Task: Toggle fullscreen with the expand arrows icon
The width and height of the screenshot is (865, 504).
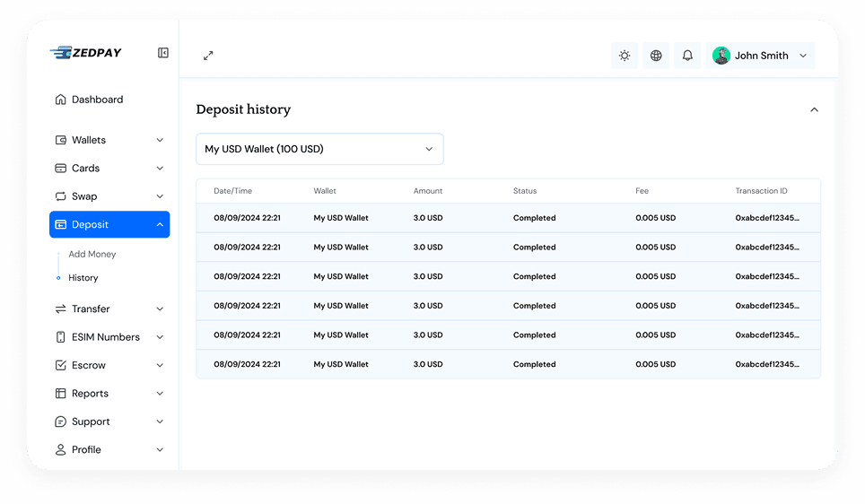Action: tap(208, 56)
